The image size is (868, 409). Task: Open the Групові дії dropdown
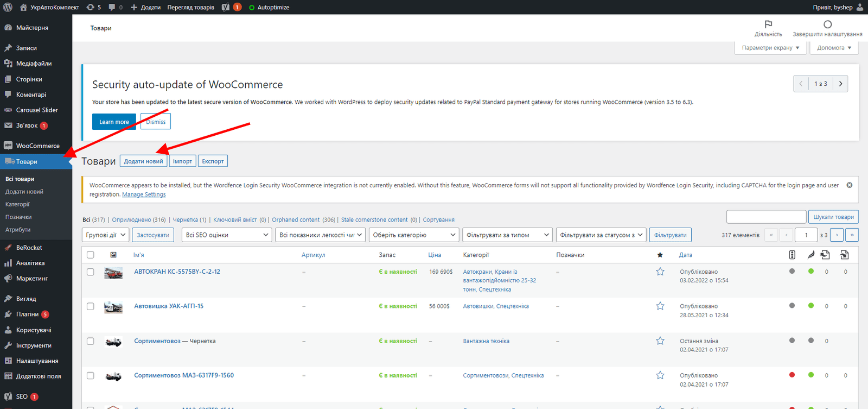[x=106, y=235]
